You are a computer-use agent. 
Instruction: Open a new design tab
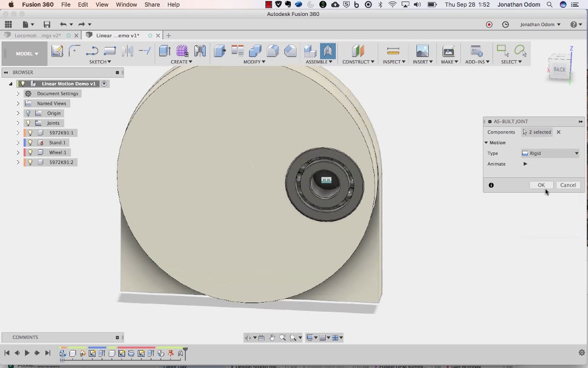(169, 35)
